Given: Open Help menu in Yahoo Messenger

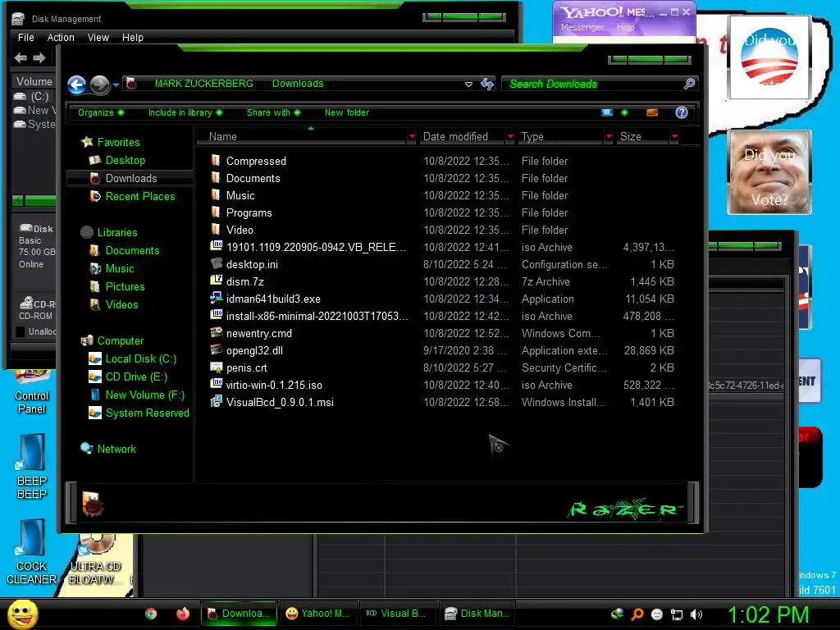Looking at the screenshot, I should click(x=625, y=27).
